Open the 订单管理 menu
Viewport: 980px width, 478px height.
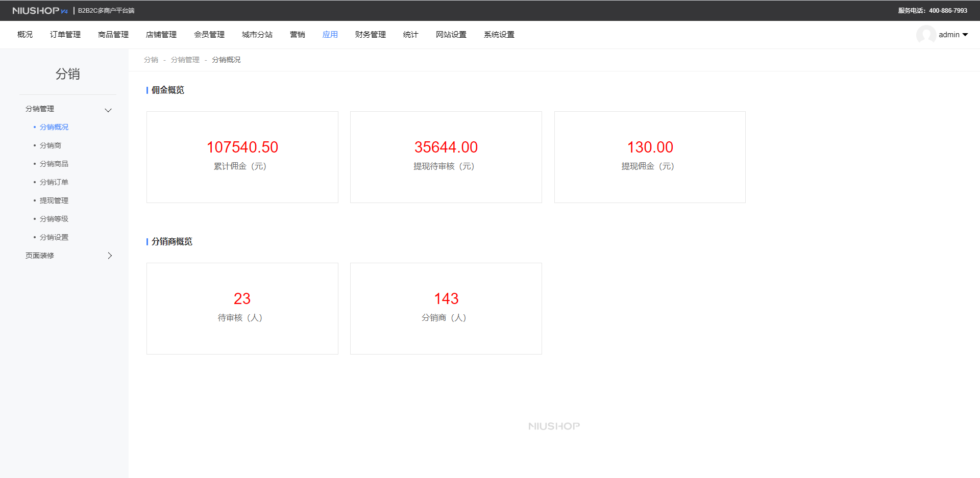tap(65, 35)
